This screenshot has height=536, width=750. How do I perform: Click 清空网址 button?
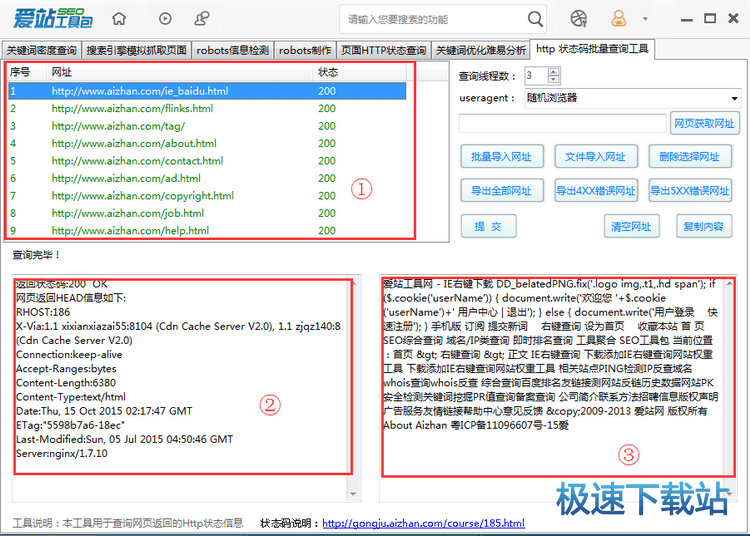coord(631,226)
